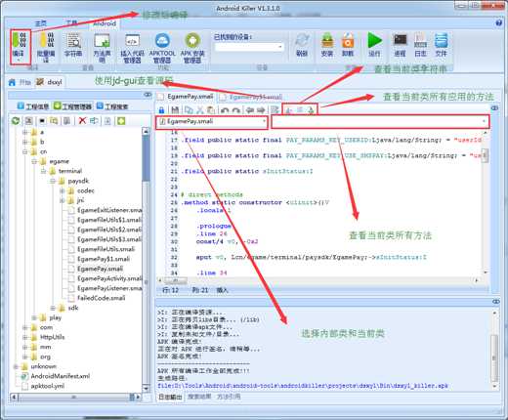Click the green refresh icon in the project tree toolbar

coord(16,121)
